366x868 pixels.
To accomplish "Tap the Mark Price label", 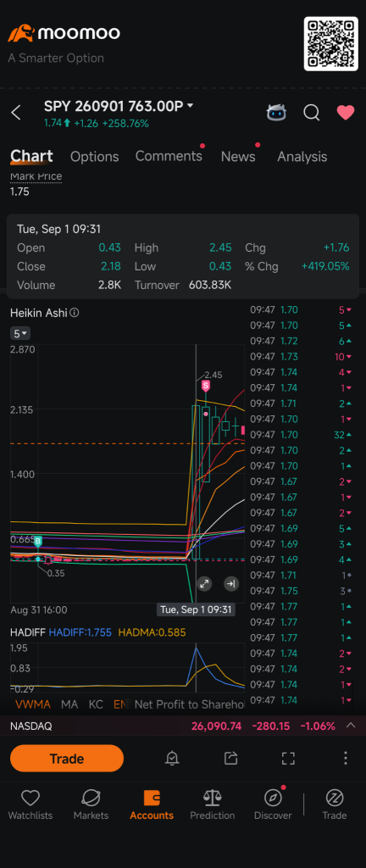I will (x=36, y=176).
